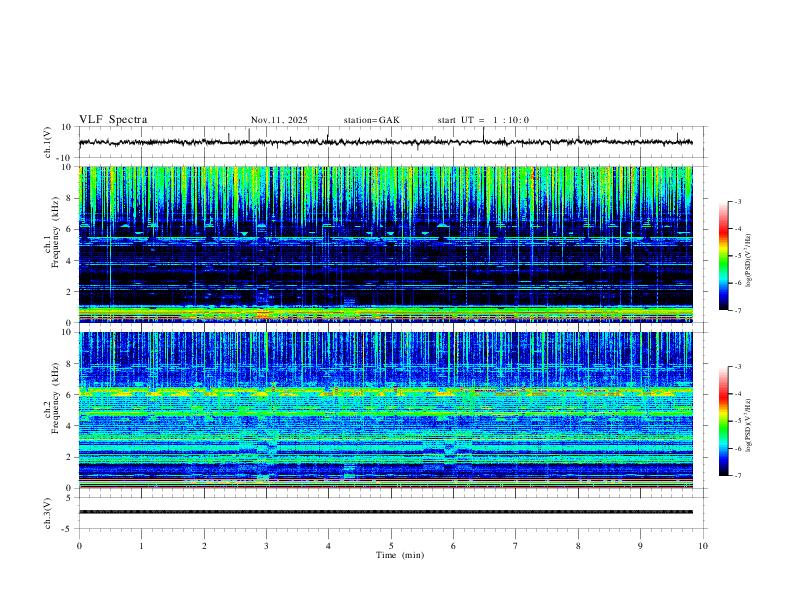Click the ch.2 PSD color bar

(724, 421)
